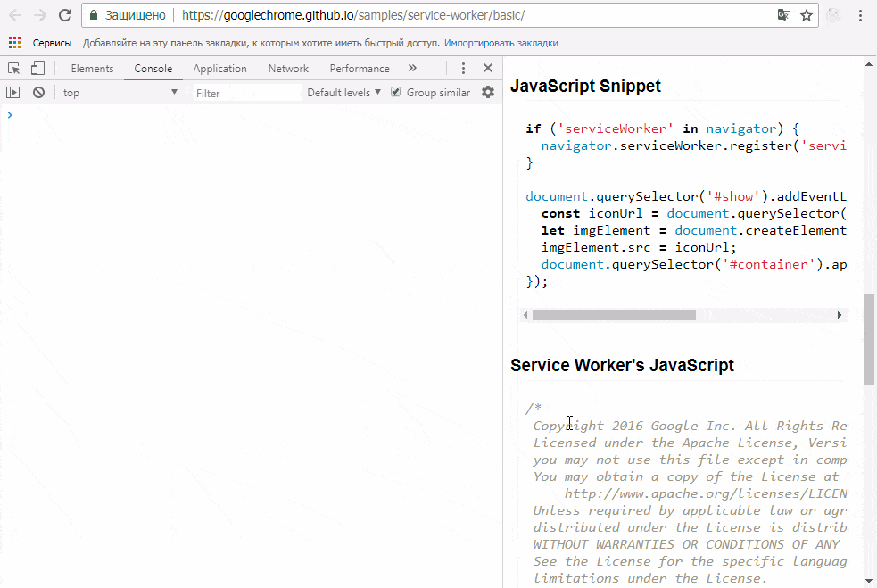Click the browser Back arrow
The image size is (877, 588).
(15, 15)
